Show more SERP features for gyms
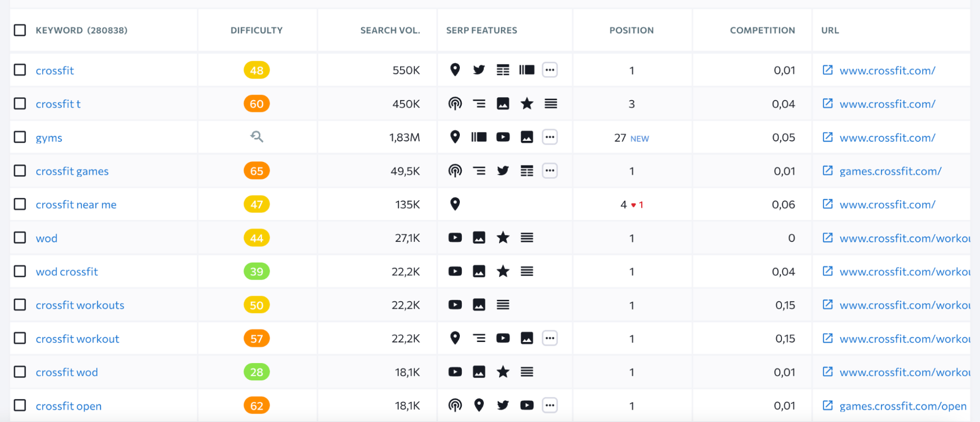980x422 pixels. click(x=550, y=137)
